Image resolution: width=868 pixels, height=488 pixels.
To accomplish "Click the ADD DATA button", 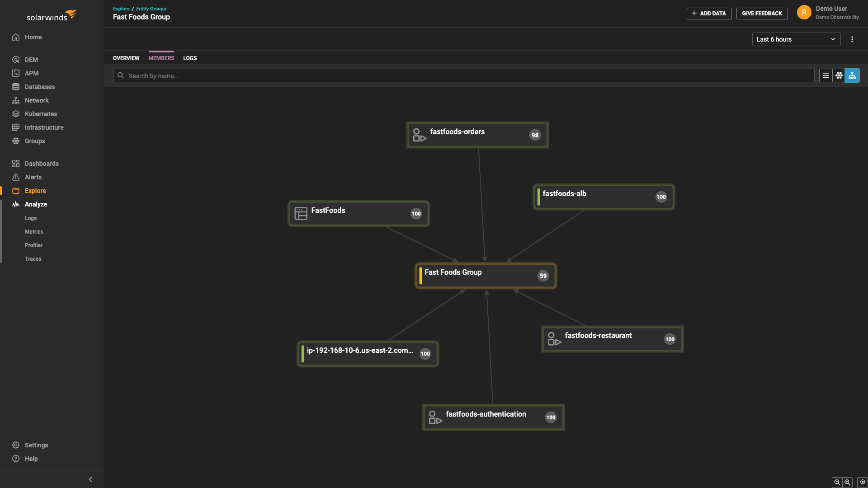I will tap(709, 14).
